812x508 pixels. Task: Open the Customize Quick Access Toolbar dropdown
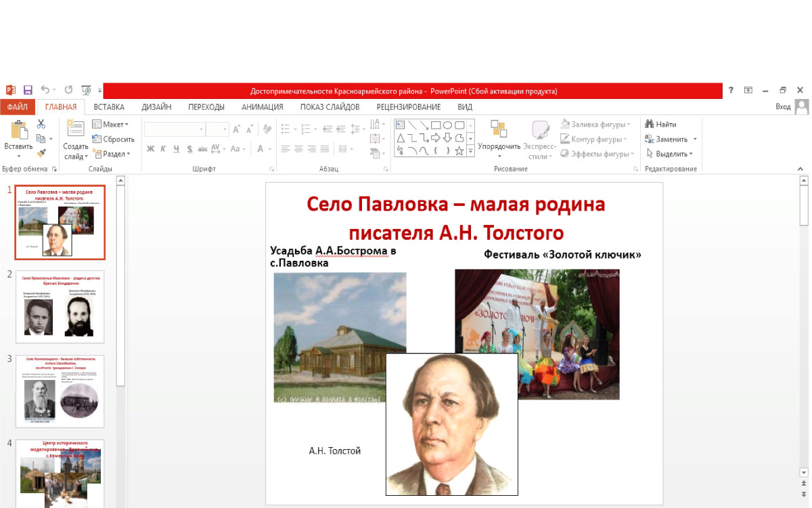coord(100,90)
